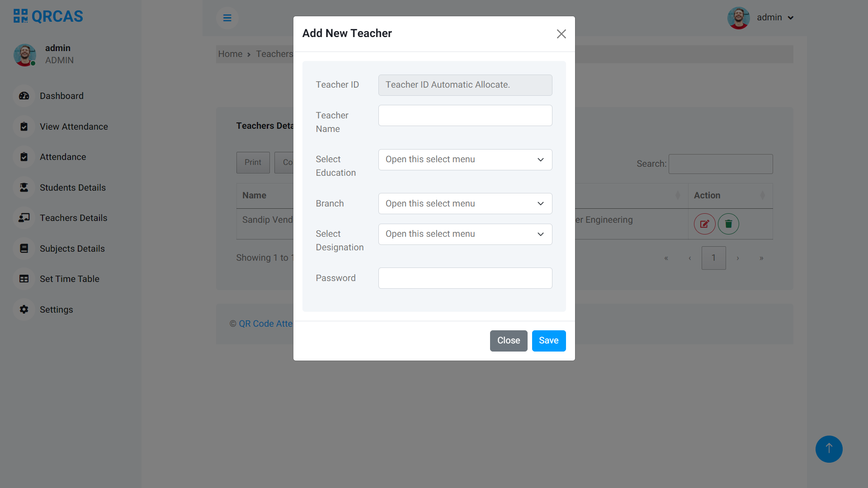Viewport: 868px width, 488px height.
Task: Open Students Details via its sidebar icon
Action: point(24,188)
